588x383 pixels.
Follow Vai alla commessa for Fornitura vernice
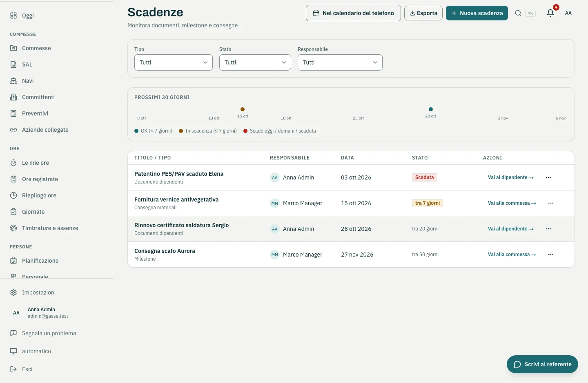(512, 203)
